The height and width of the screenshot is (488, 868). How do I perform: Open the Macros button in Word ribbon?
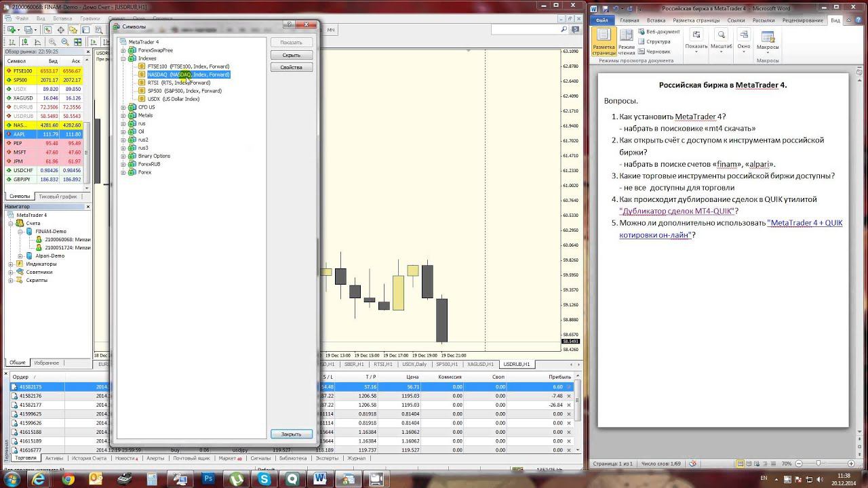[x=768, y=41]
